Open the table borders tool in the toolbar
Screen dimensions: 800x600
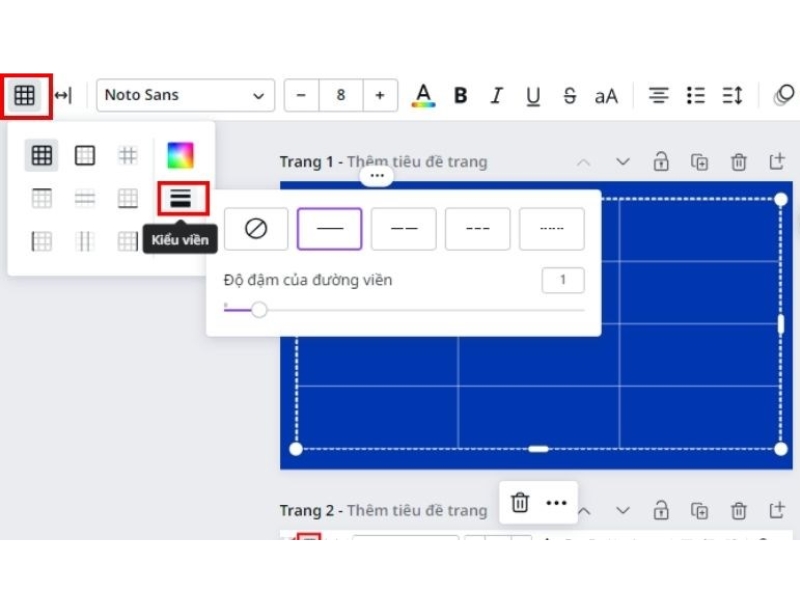coord(25,96)
